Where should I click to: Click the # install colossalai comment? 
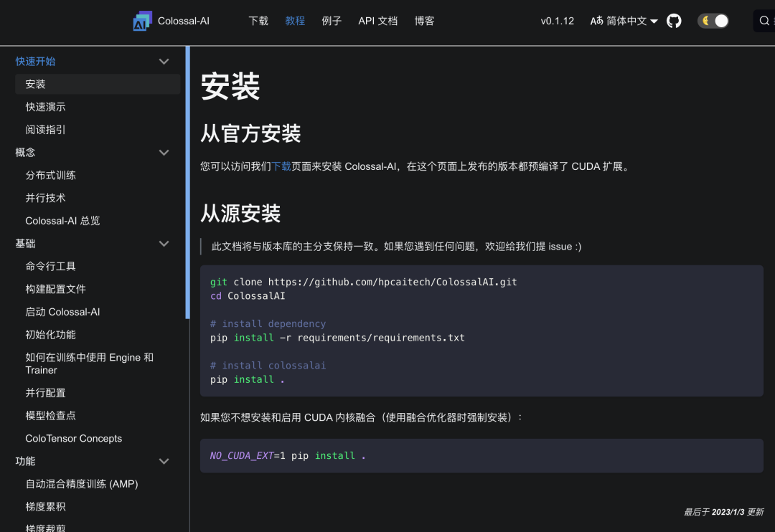(x=268, y=366)
